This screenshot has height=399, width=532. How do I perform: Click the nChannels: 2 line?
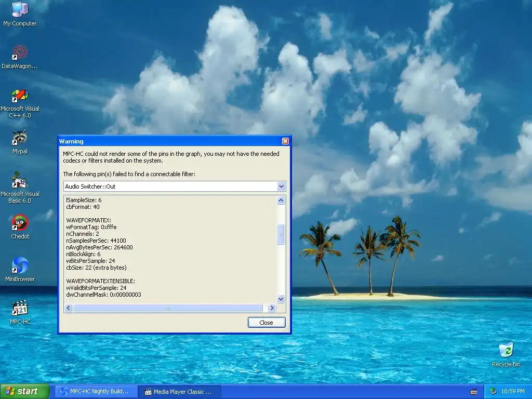[x=83, y=234]
